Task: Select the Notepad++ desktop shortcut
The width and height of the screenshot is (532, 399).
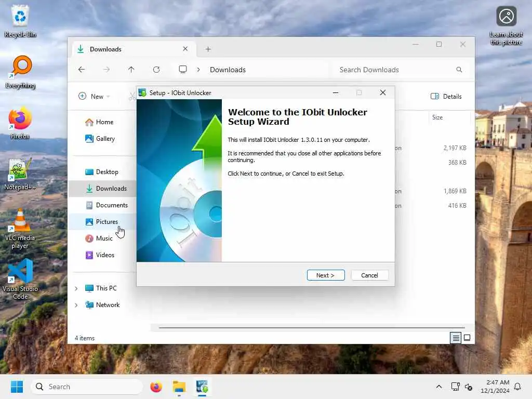Action: (20, 174)
